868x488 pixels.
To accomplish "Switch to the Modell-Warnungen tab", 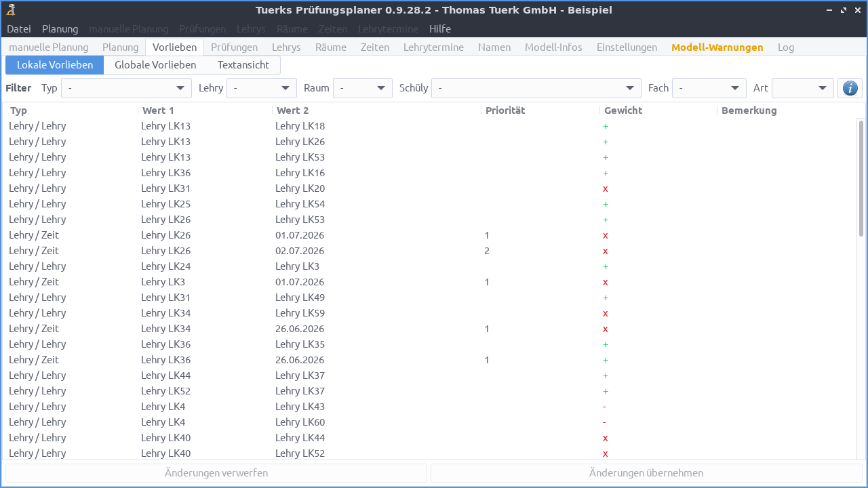I will pos(717,47).
